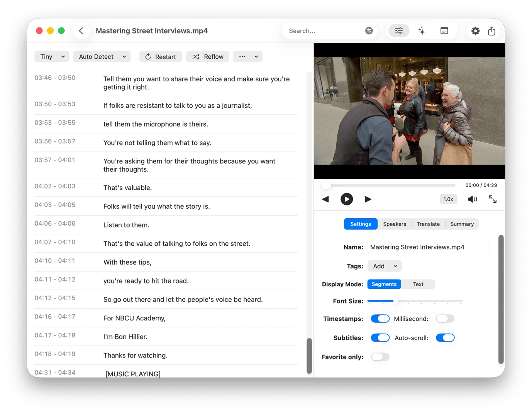Open the Tiny model dropdown

coord(52,57)
